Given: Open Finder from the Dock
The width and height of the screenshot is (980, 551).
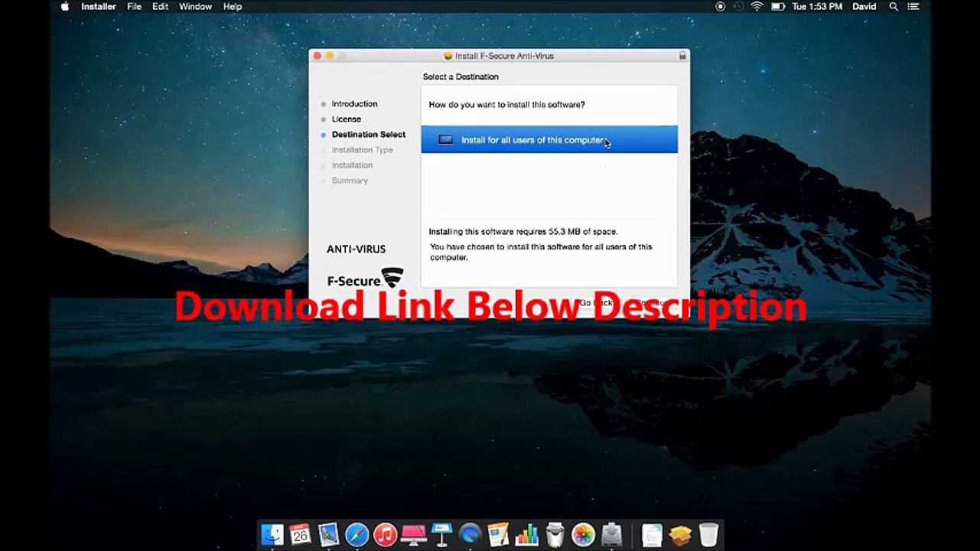Looking at the screenshot, I should 272,534.
